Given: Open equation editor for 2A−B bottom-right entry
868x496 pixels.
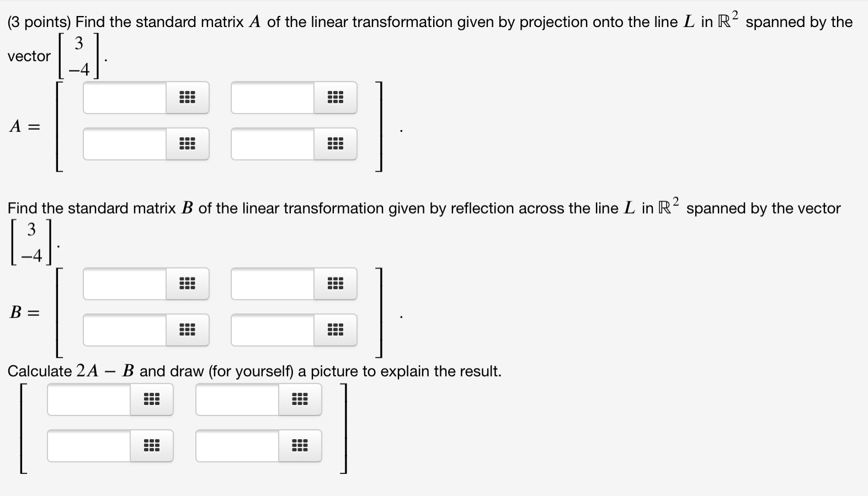Looking at the screenshot, I should click(x=300, y=446).
